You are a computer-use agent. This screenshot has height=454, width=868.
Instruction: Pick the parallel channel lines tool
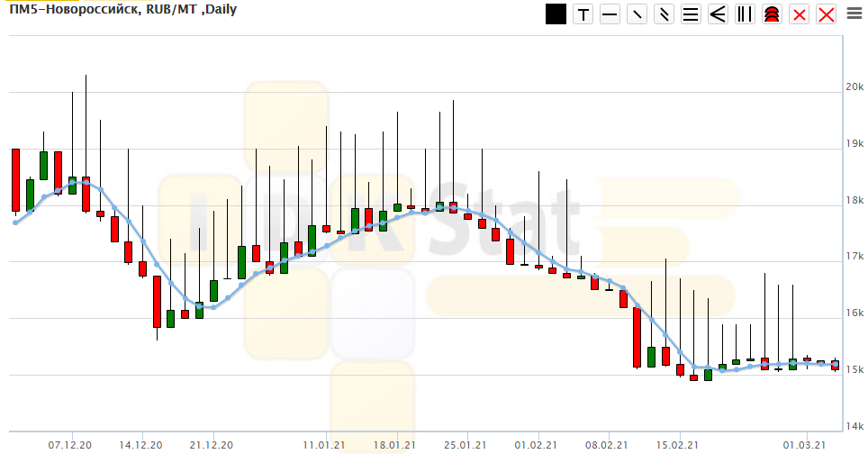pos(665,14)
